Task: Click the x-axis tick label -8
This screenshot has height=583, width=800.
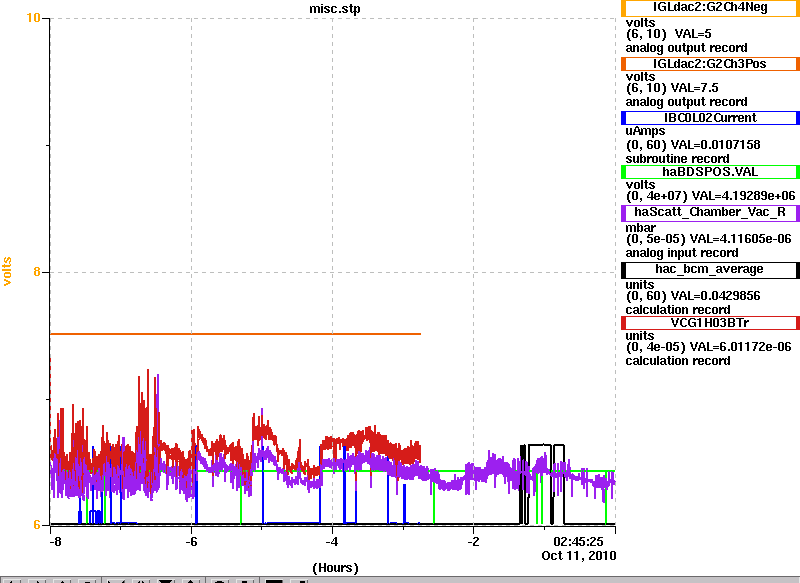Action: [x=55, y=542]
